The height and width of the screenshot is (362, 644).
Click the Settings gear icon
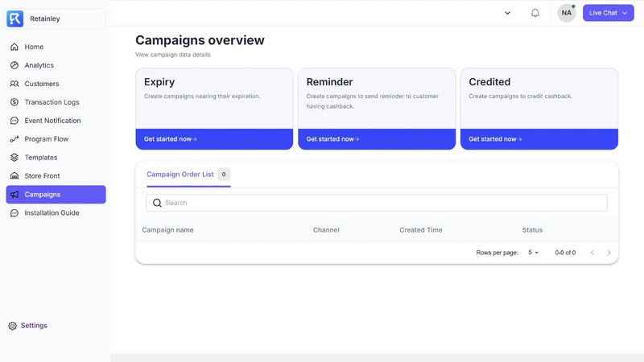tap(13, 326)
